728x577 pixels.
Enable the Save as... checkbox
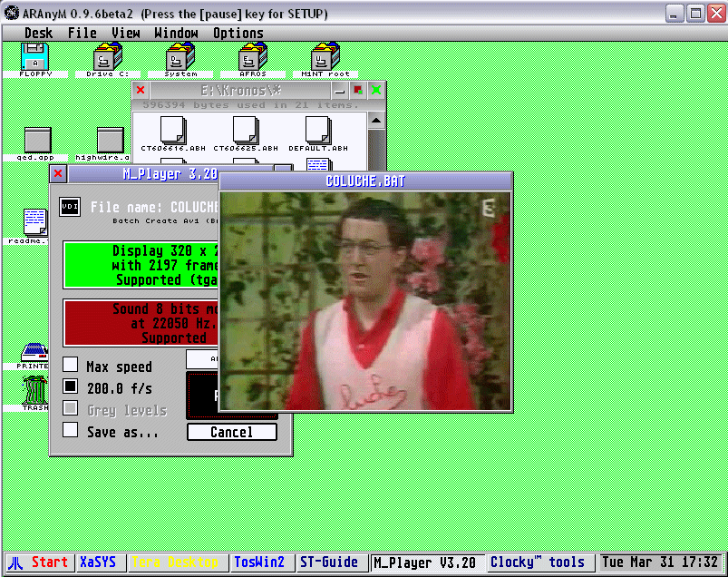point(70,430)
